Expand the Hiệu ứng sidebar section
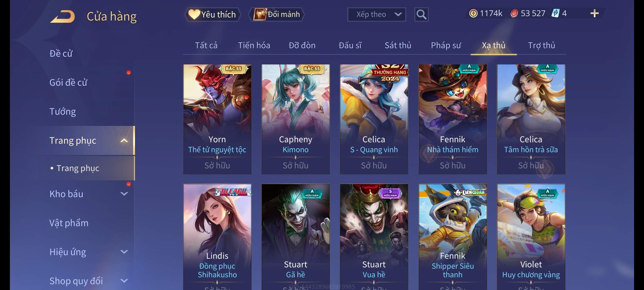 click(x=124, y=252)
